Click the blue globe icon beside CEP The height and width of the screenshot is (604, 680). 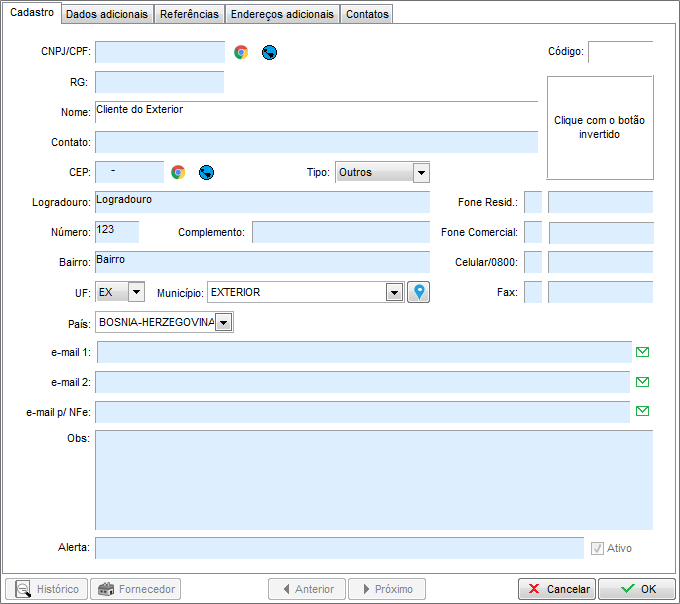[x=206, y=172]
